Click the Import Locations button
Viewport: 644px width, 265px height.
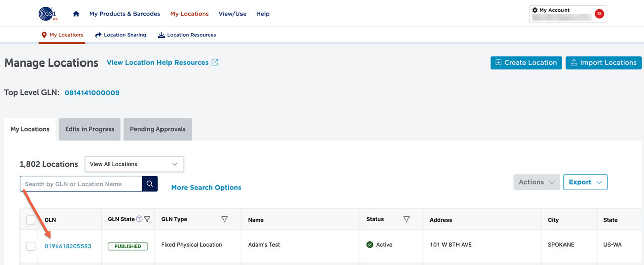pyautogui.click(x=603, y=63)
